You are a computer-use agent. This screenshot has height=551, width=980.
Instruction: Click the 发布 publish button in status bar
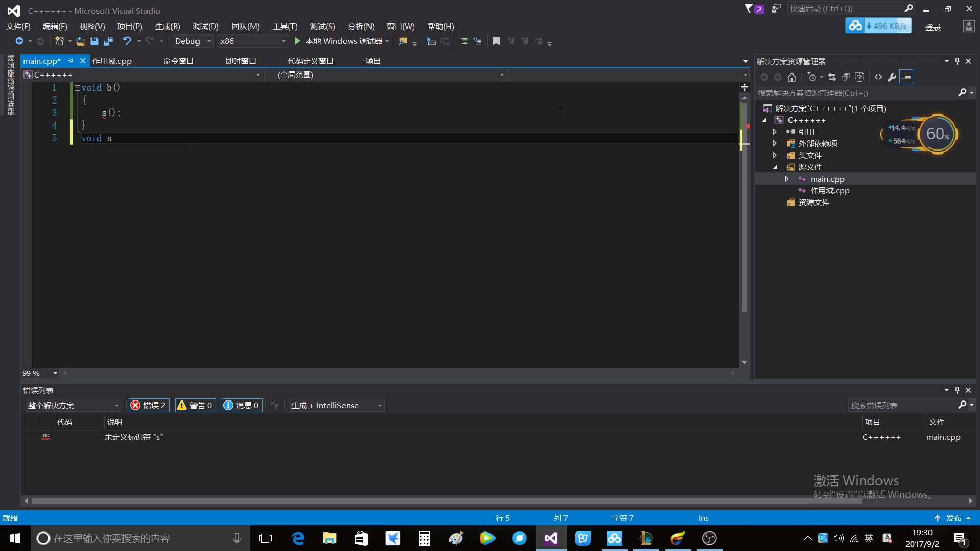953,518
